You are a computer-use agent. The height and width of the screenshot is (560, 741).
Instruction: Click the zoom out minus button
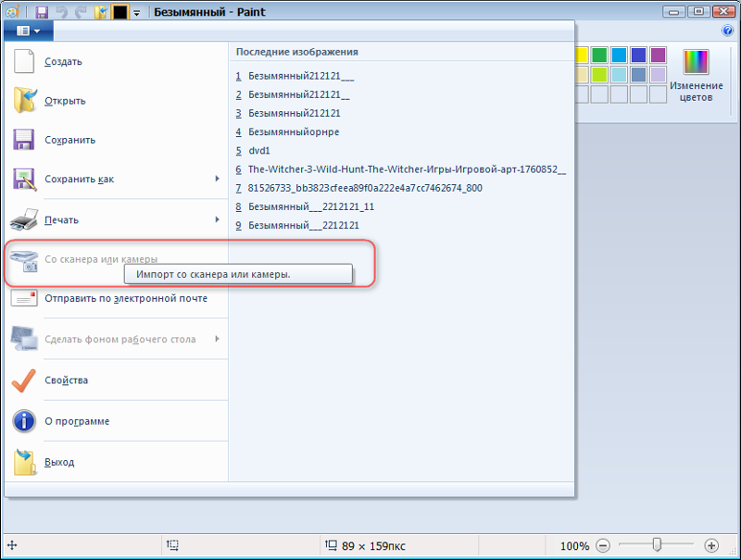tap(603, 546)
